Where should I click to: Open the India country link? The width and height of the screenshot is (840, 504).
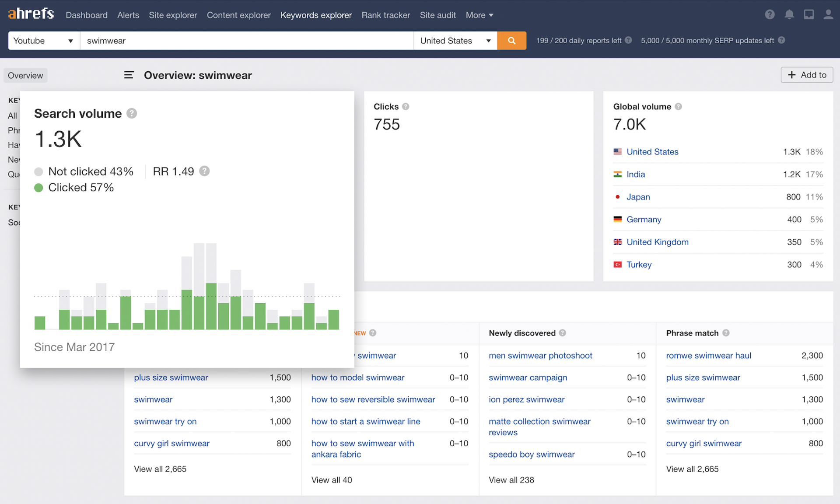pos(636,174)
